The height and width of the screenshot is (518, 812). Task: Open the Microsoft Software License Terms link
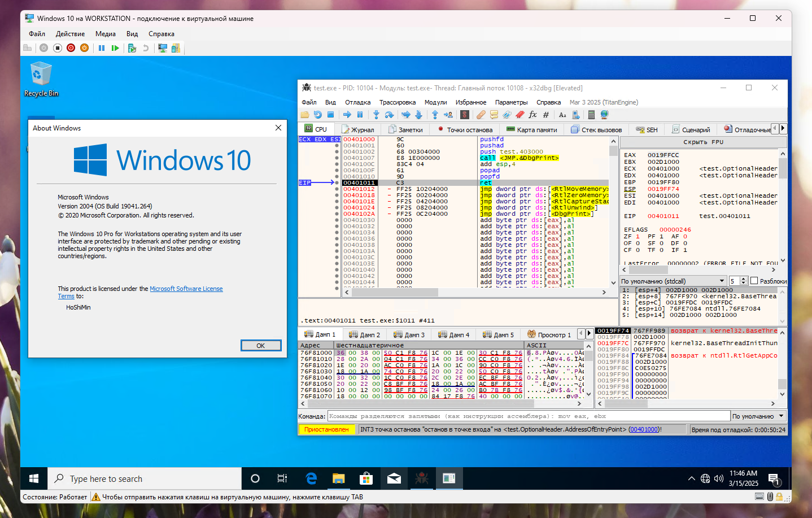click(x=186, y=289)
